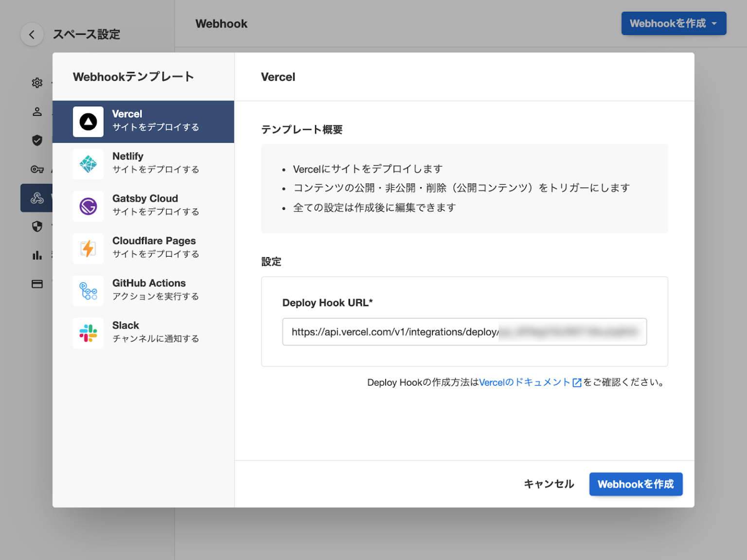747x560 pixels.
Task: Open the security shield icon below Webhook
Action: pos(37,227)
